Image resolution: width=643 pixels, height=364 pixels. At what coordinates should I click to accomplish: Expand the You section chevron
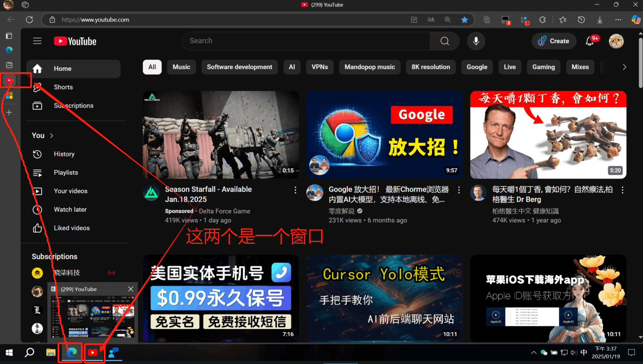pyautogui.click(x=51, y=136)
